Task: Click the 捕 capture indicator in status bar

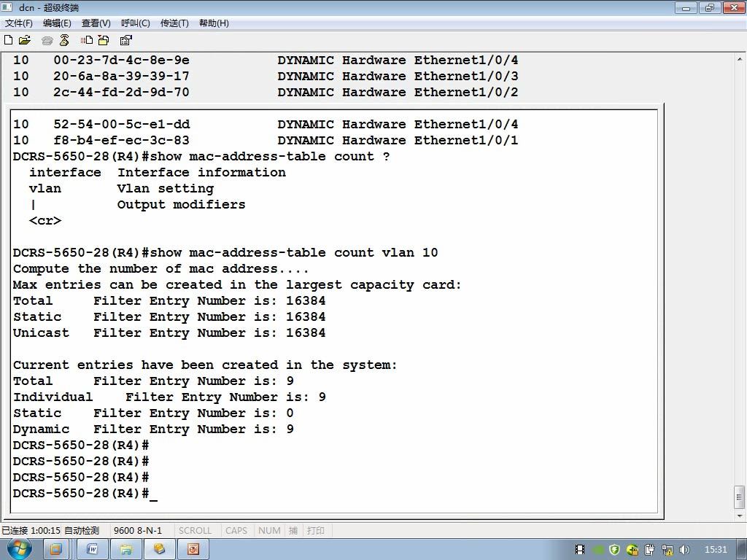Action: (293, 530)
